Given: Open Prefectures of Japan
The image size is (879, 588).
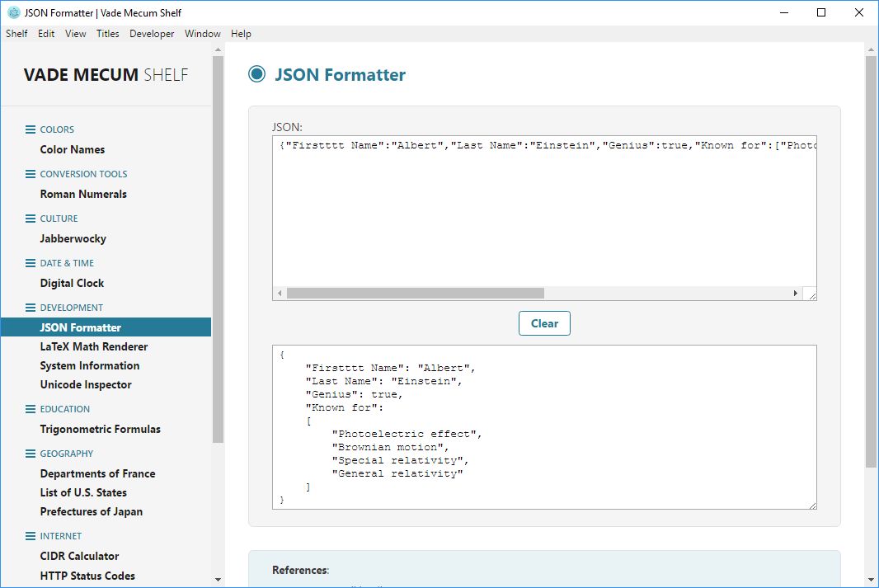Looking at the screenshot, I should point(92,512).
